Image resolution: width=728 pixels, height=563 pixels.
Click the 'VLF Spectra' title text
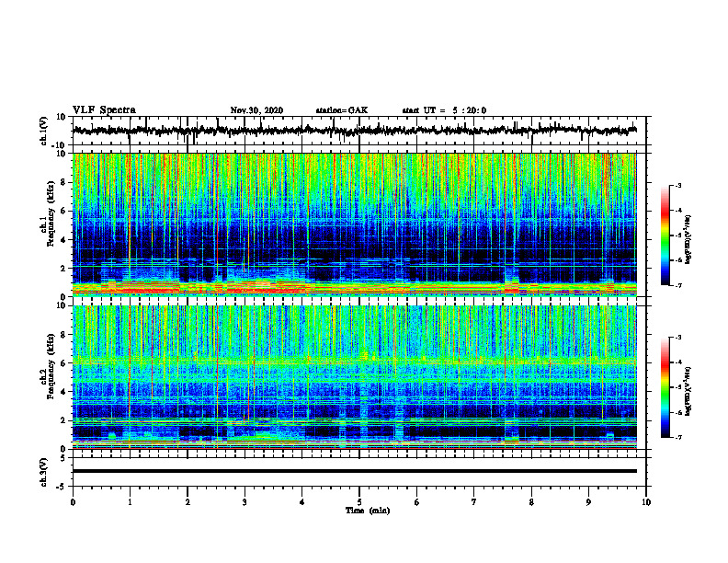coord(104,109)
